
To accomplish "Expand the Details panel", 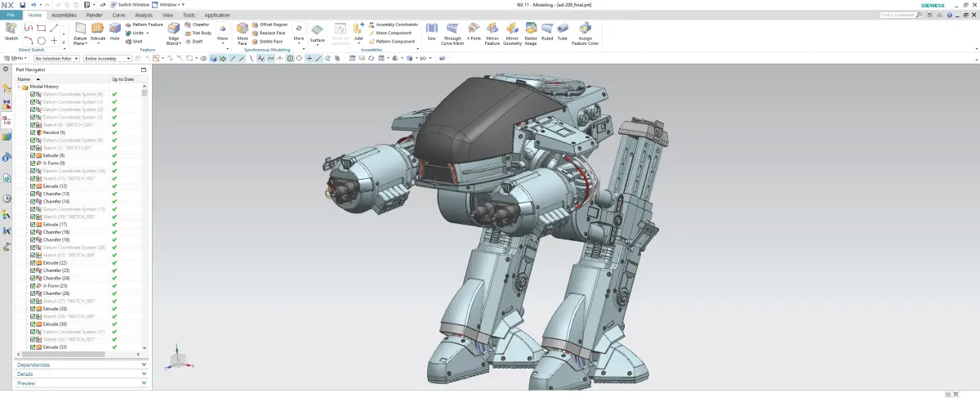I will 82,373.
